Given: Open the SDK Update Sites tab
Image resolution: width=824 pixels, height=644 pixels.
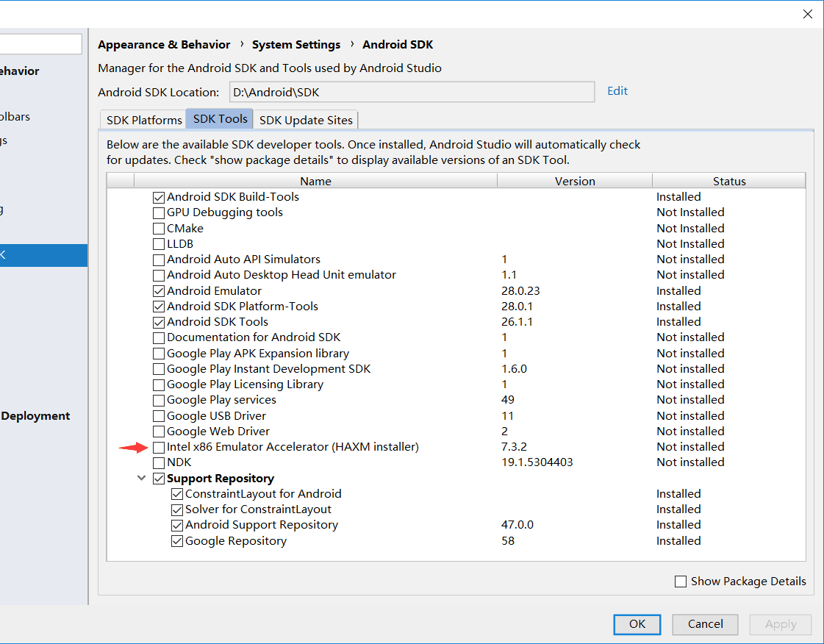Looking at the screenshot, I should pos(306,120).
